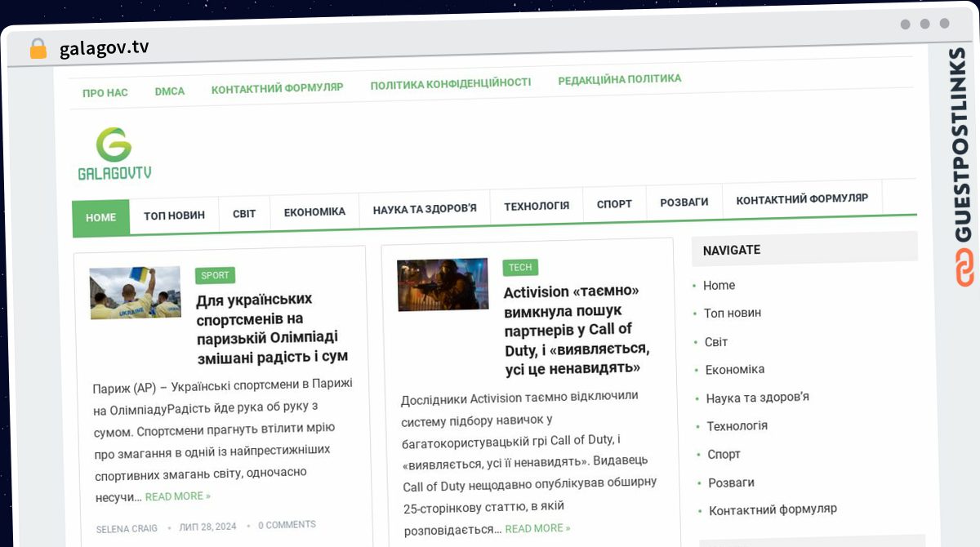Select the СПОРТ menu item
This screenshot has height=547, width=980.
tap(614, 204)
